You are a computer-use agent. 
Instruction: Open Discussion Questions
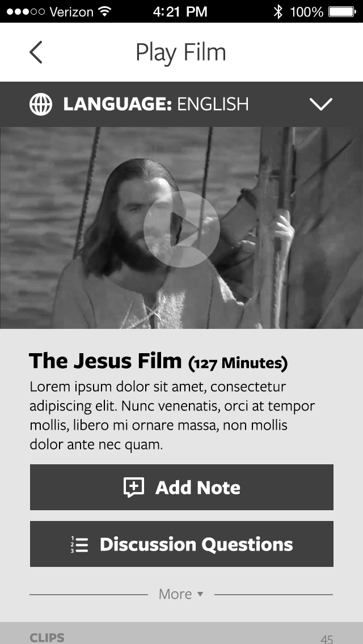[x=181, y=544]
